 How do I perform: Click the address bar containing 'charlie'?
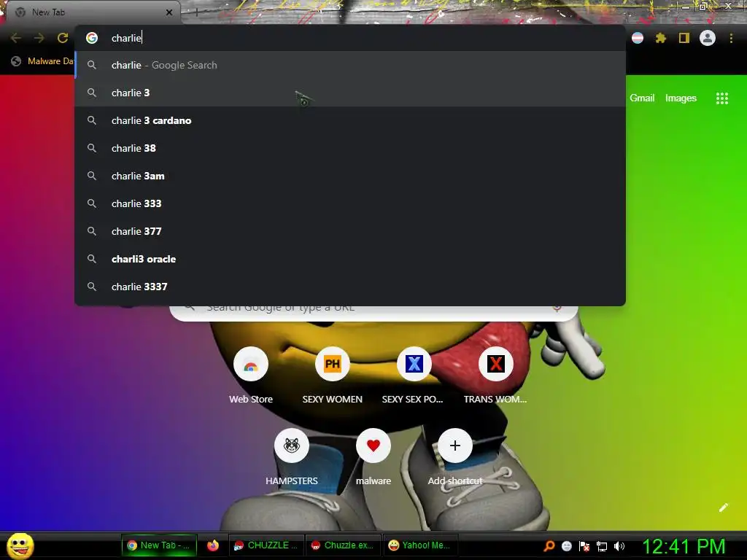coord(350,38)
